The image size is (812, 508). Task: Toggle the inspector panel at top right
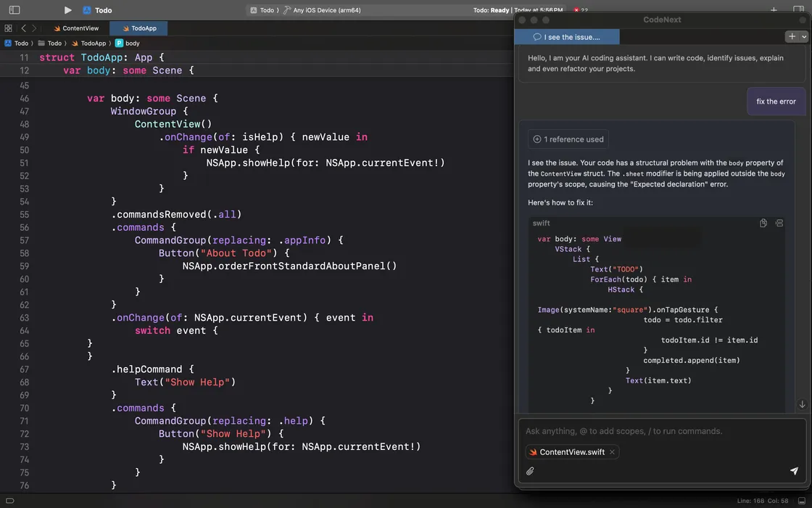[798, 10]
